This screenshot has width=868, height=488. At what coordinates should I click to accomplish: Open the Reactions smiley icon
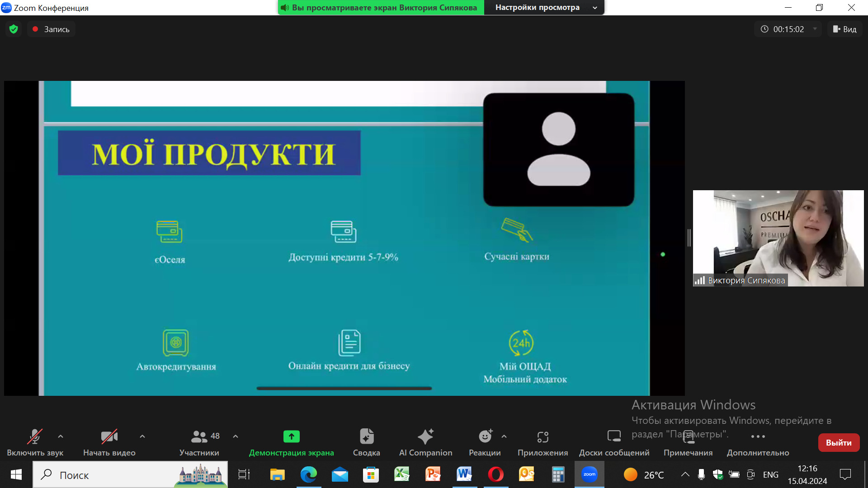pyautogui.click(x=485, y=436)
